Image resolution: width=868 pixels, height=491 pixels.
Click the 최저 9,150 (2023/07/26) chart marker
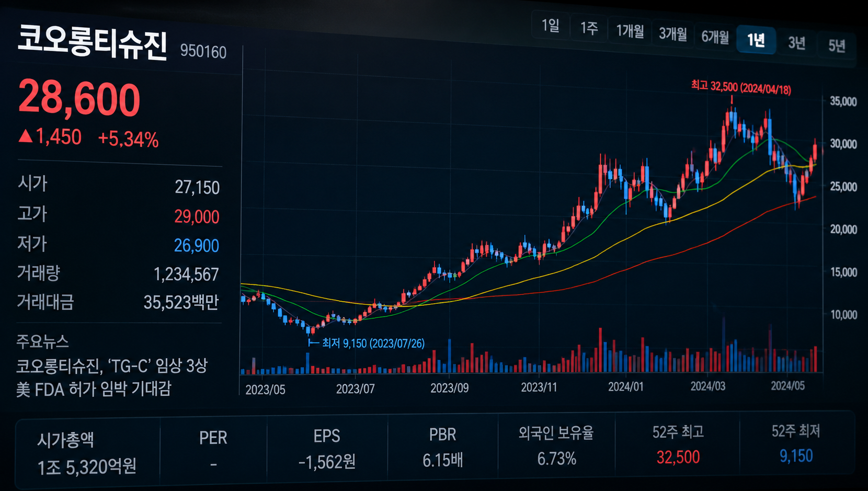[373, 344]
